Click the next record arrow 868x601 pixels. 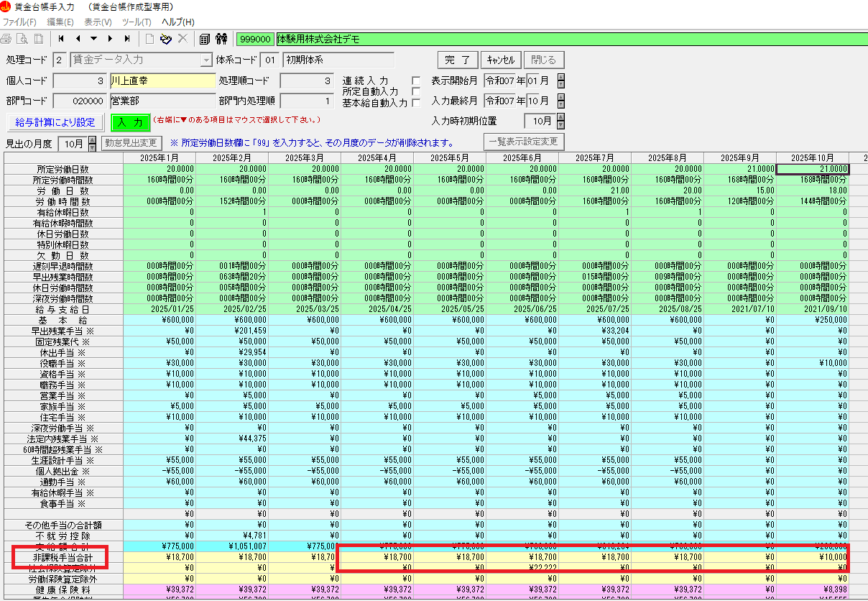tap(110, 39)
